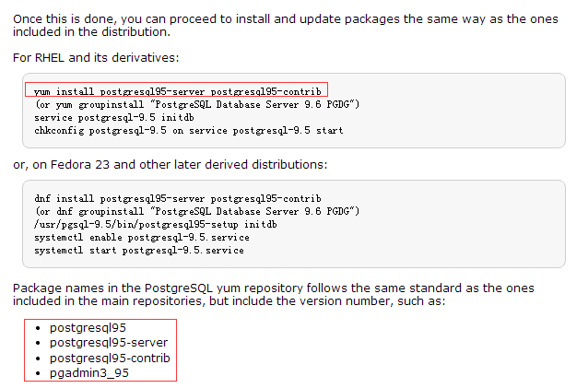Click the postgresql95 list item
The height and width of the screenshot is (388, 588).
pyautogui.click(x=88, y=327)
